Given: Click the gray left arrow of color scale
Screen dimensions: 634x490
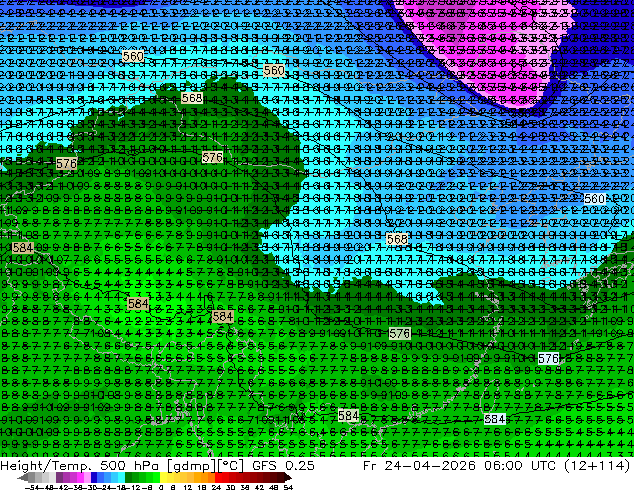Looking at the screenshot, I should (23, 477).
